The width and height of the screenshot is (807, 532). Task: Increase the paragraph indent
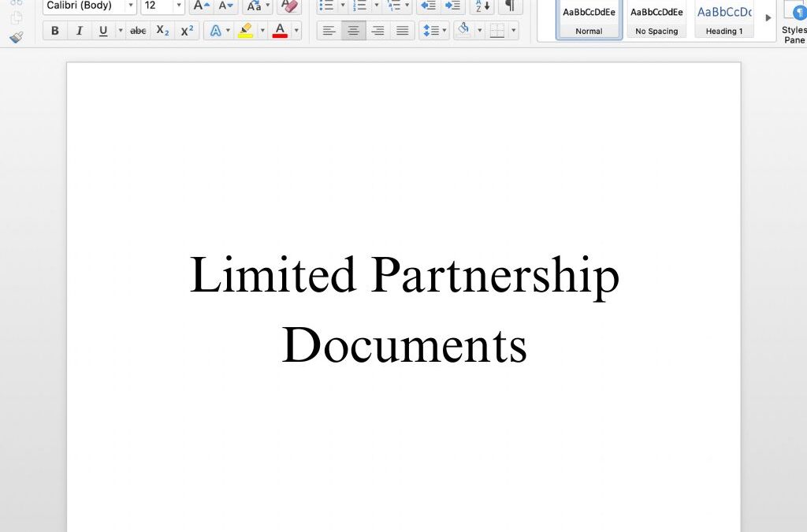[453, 6]
